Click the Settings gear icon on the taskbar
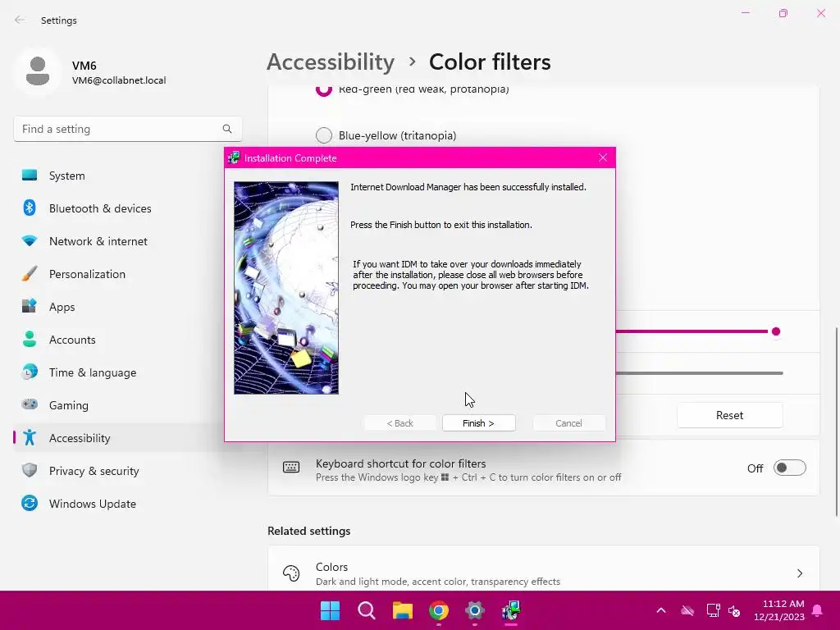This screenshot has width=840, height=630. tap(475, 610)
